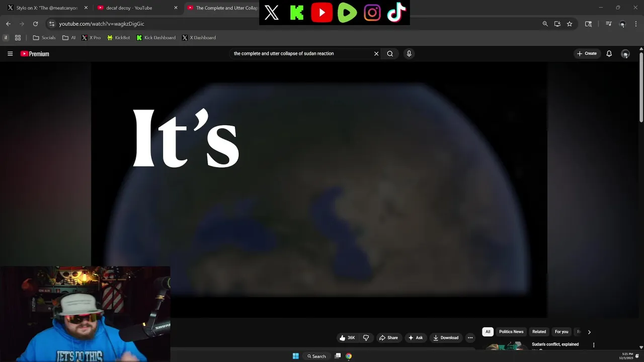Open the Socials bookmark folder
The width and height of the screenshot is (644, 362).
[x=44, y=38]
